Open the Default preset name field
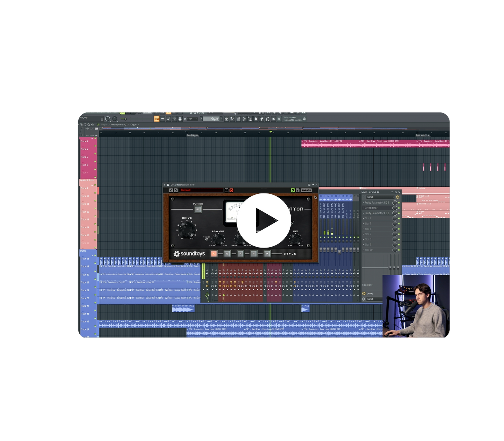This screenshot has height=441, width=504. coord(201,190)
